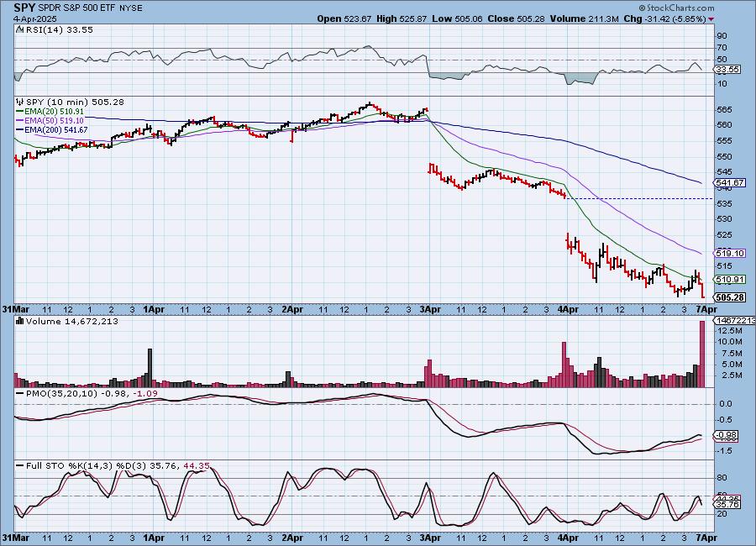
Task: Click the EMA(200) 541.67 legend text
Action: [x=56, y=130]
